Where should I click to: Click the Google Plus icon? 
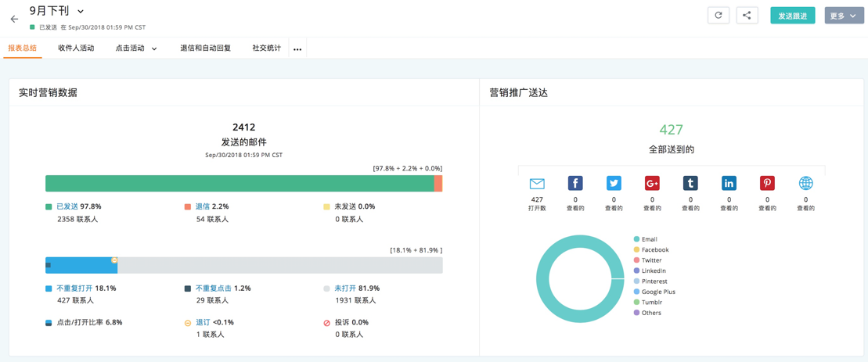(x=652, y=184)
